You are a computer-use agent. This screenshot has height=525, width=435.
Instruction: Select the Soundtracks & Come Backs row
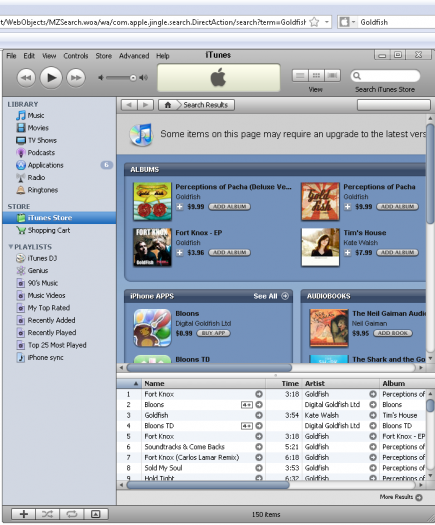click(272, 447)
